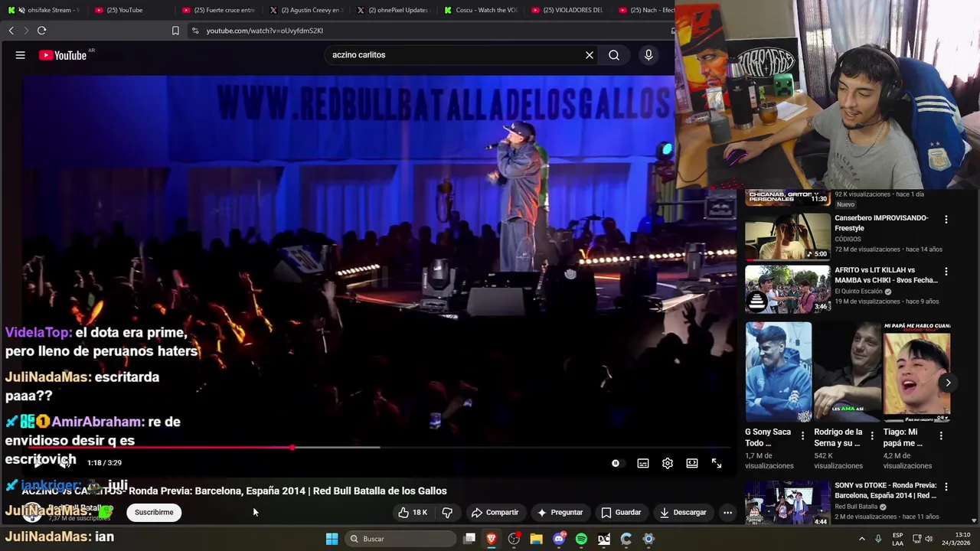Screen dimensions: 980x551
Task: Expand more actions ellipsis below the video
Action: point(727,512)
